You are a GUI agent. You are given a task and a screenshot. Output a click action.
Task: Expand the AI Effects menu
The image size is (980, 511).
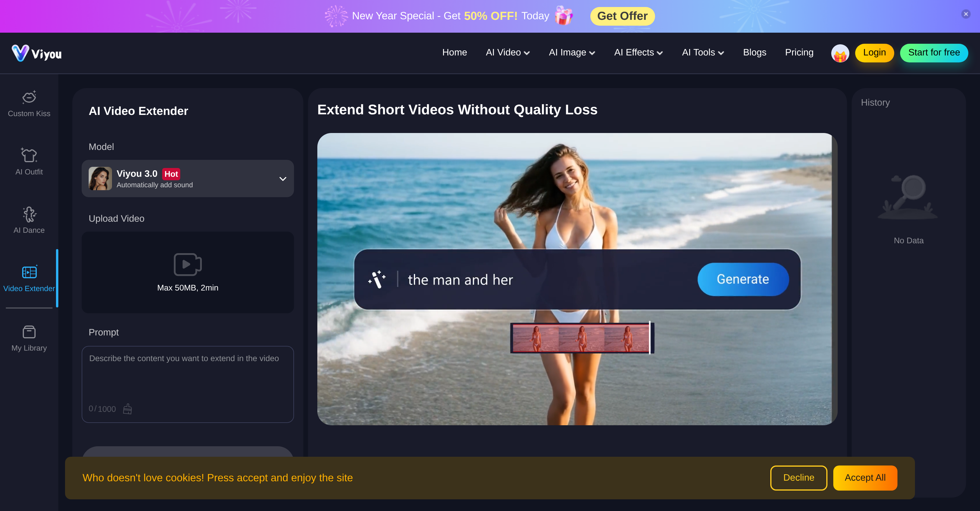point(638,52)
